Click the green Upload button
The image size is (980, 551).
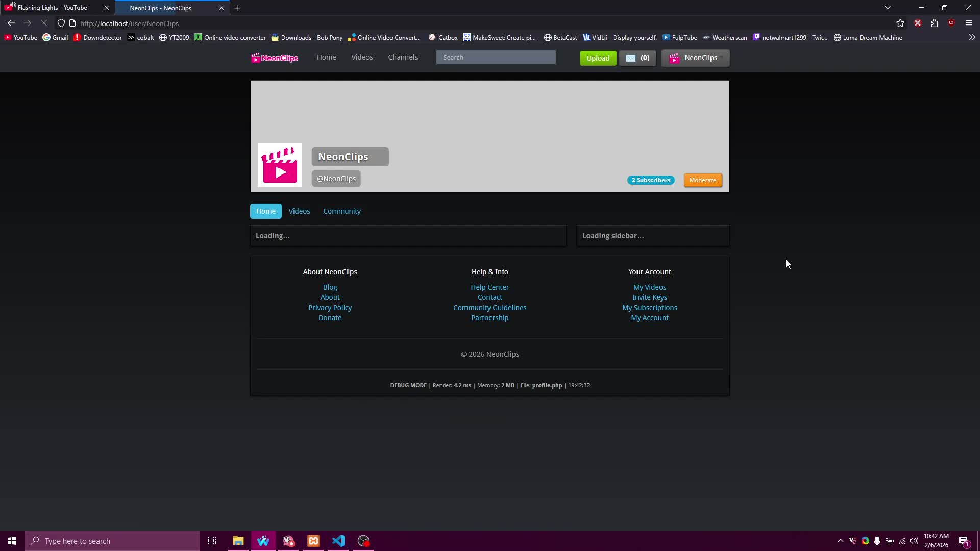point(598,58)
